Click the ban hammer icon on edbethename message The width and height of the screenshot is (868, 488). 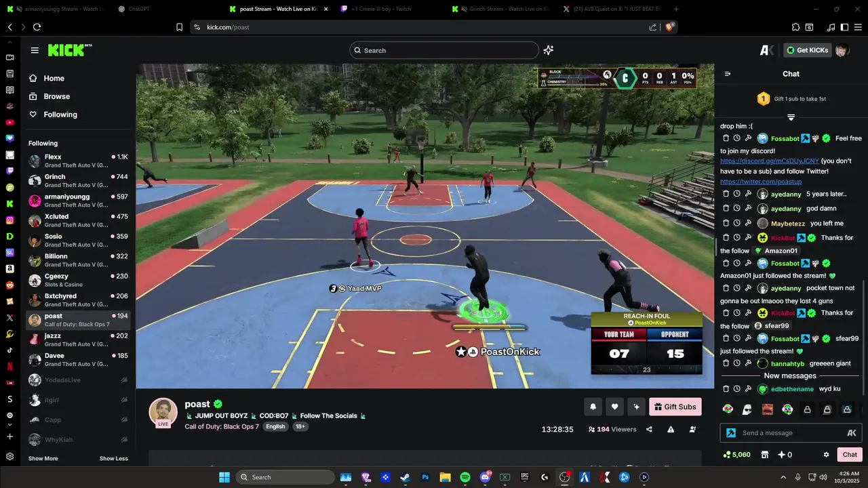click(747, 389)
